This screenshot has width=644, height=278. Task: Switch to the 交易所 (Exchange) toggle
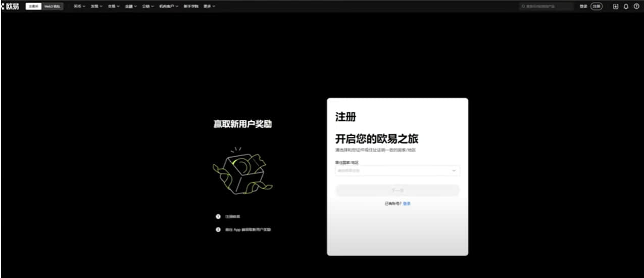(33, 6)
